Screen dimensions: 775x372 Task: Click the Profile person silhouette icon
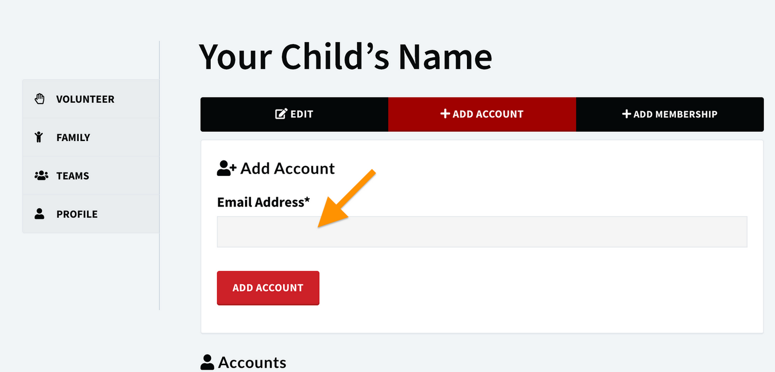coord(40,214)
